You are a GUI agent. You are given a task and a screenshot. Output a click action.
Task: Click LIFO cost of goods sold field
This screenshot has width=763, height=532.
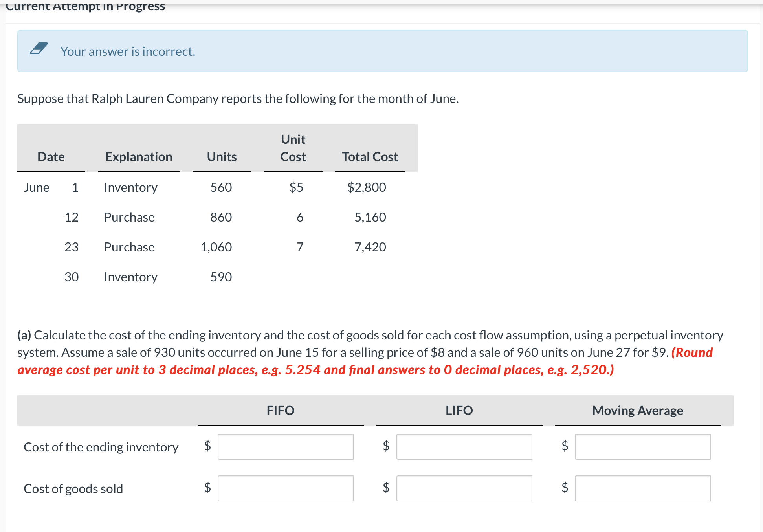pyautogui.click(x=464, y=488)
